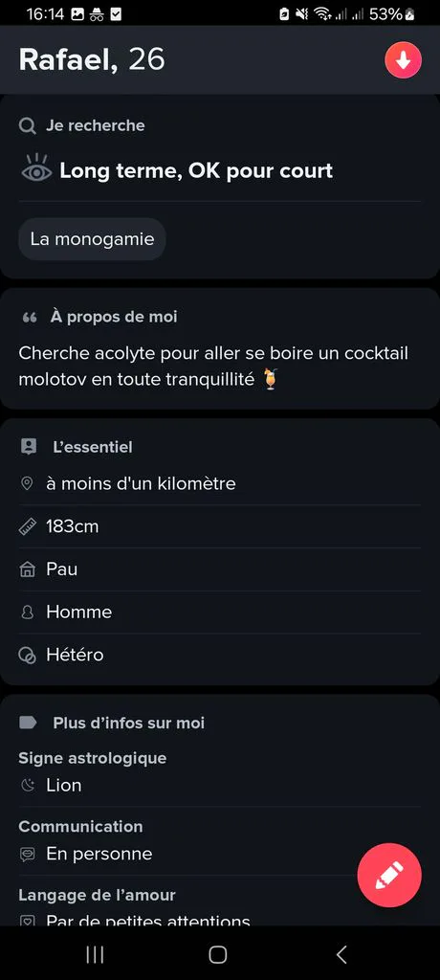
Task: Click the magnifier icon beside Je recherche
Action: [28, 125]
